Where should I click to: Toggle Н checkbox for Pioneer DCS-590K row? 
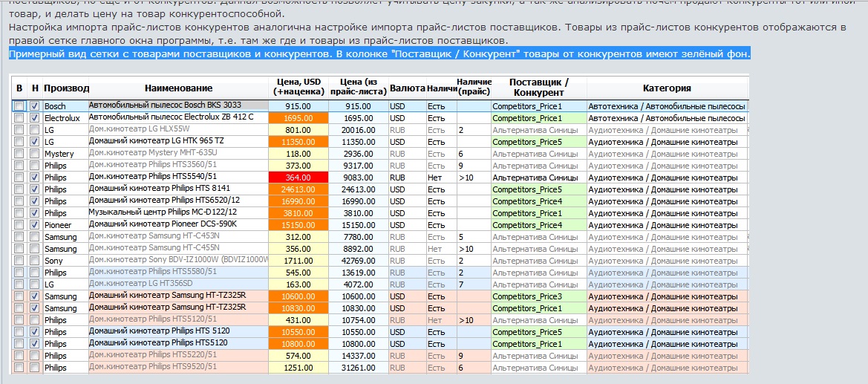point(34,225)
